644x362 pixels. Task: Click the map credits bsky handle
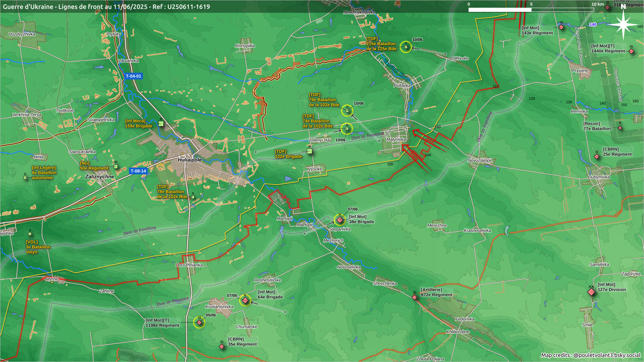pyautogui.click(x=607, y=355)
